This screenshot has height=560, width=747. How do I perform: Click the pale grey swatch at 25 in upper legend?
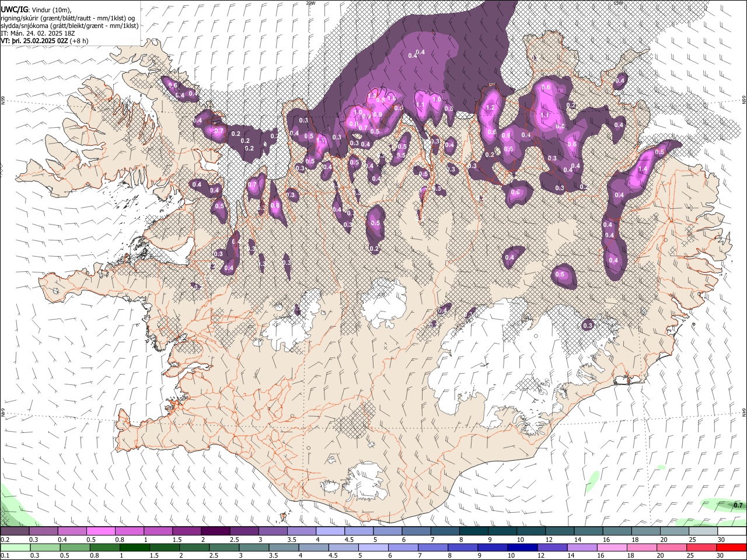pos(704,531)
